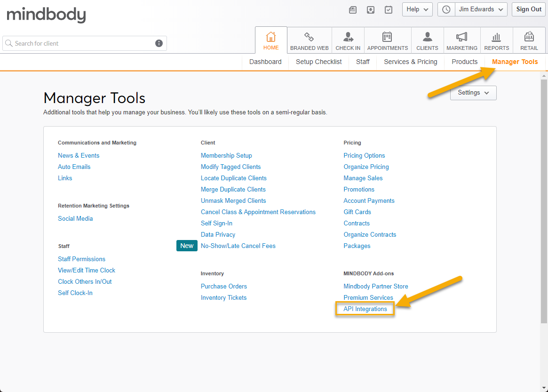Screen dimensions: 548x392
Task: Open Unmask Merged Clients link
Action: pyautogui.click(x=233, y=201)
